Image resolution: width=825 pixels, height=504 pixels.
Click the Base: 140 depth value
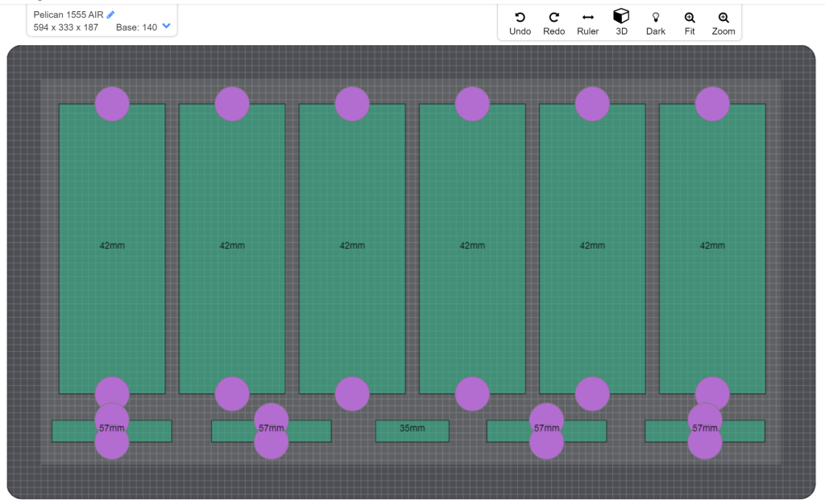click(136, 27)
